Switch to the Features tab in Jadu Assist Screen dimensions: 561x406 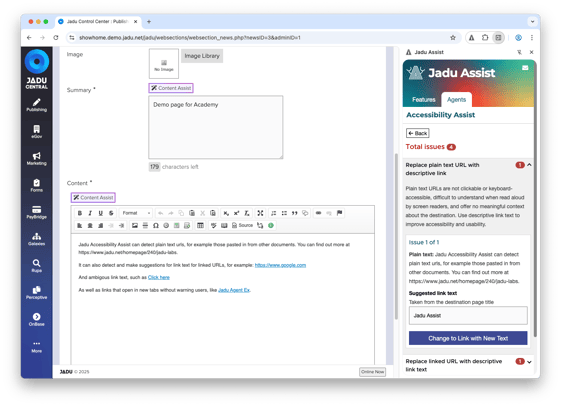click(x=424, y=100)
